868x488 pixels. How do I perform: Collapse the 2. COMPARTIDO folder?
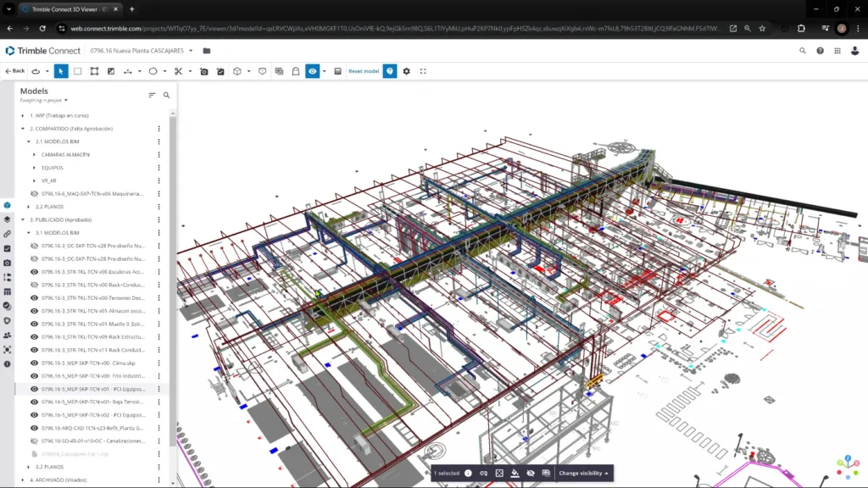pyautogui.click(x=23, y=129)
